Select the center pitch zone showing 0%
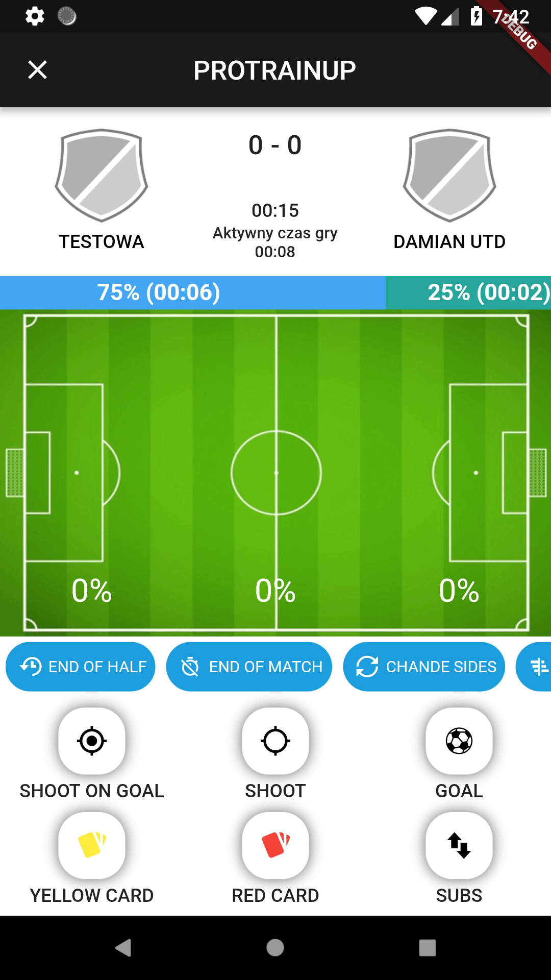 (x=275, y=591)
